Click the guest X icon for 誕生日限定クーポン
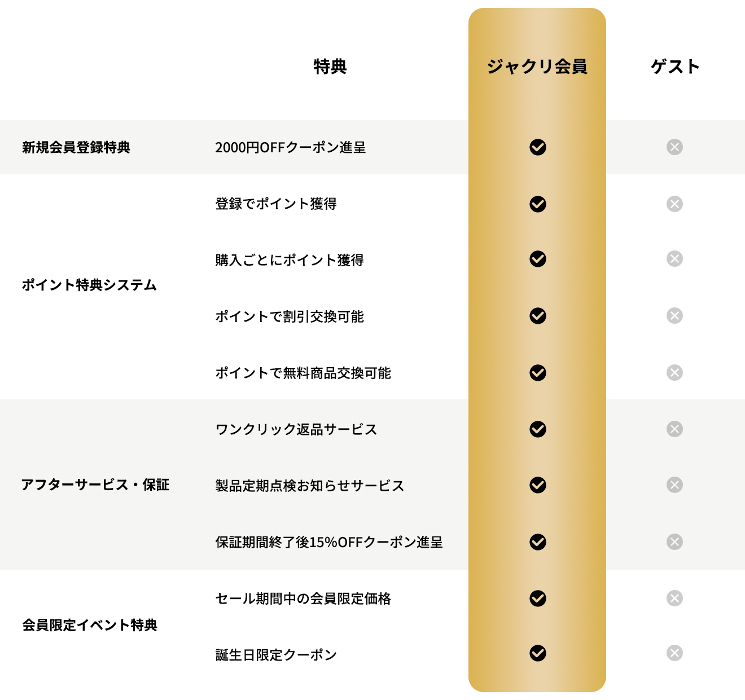Viewport: 745px width, 700px height. (x=674, y=653)
